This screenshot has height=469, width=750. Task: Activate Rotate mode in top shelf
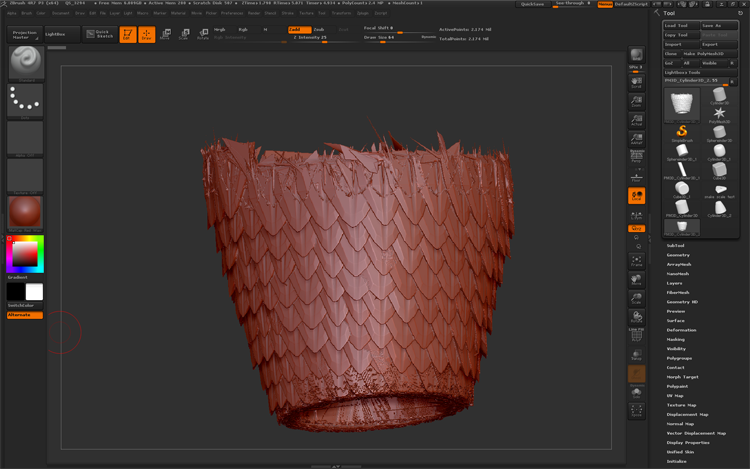(203, 34)
